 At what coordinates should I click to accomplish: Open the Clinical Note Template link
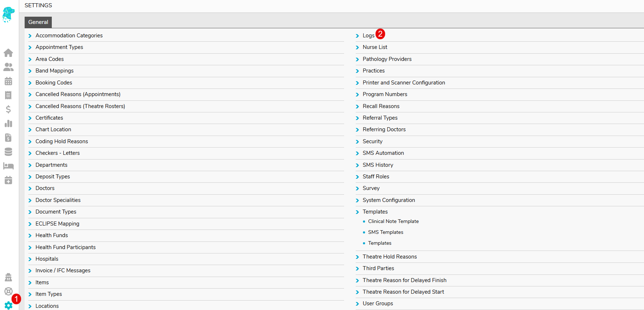393,222
